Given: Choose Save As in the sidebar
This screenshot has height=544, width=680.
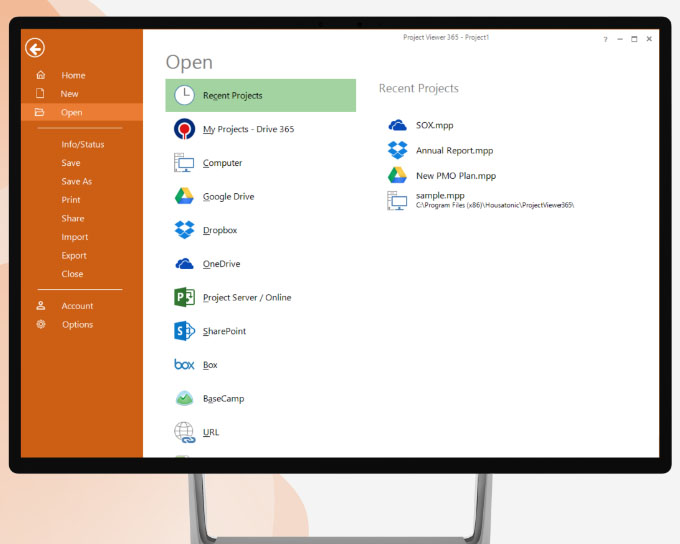Looking at the screenshot, I should pos(77,181).
